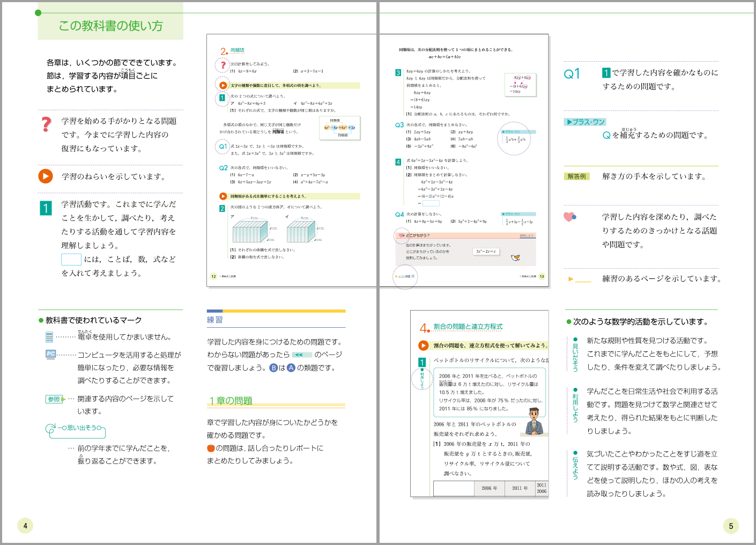Click the Q4 mark inside sample page 13
Viewport: 756px width, 545px height.
(x=399, y=215)
